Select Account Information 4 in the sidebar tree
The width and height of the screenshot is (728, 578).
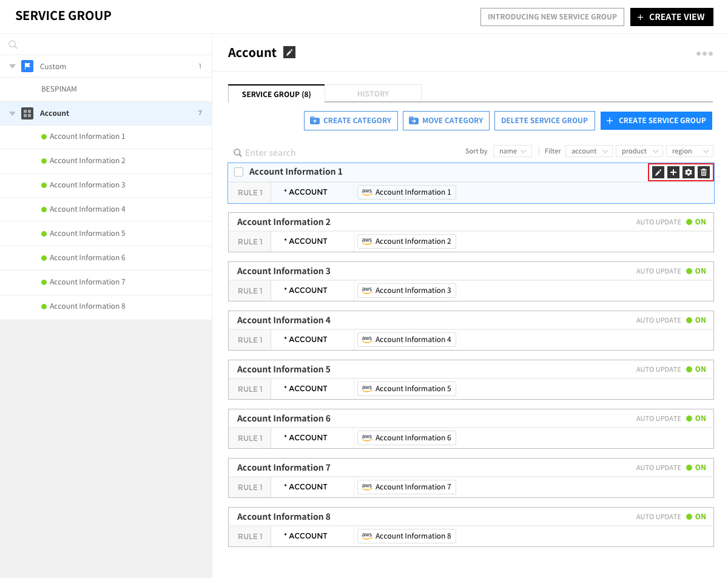(x=87, y=209)
